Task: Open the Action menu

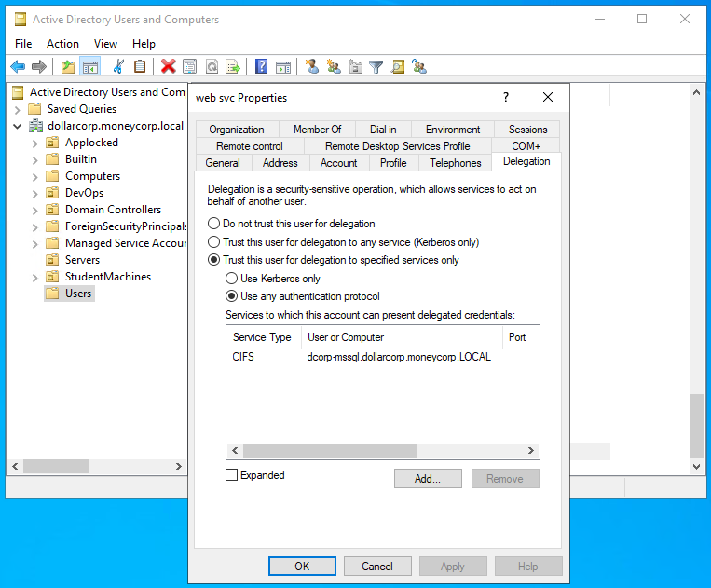Action: 62,44
